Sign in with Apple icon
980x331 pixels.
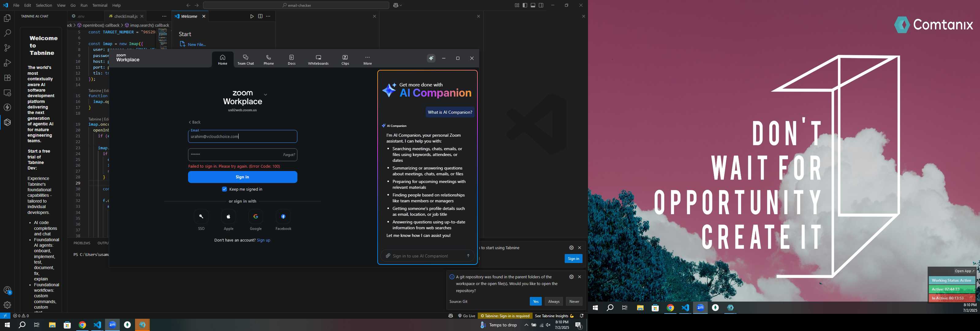(229, 217)
